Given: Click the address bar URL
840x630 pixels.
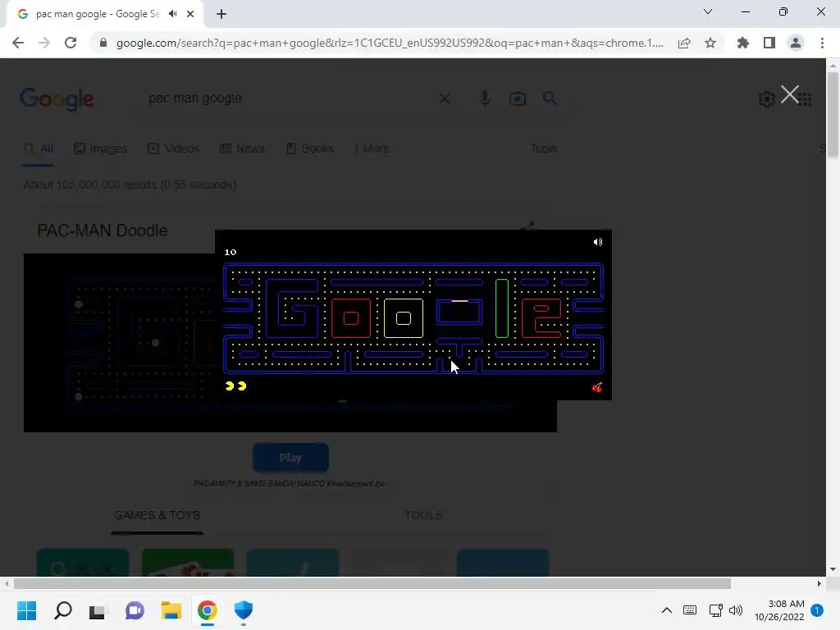Looking at the screenshot, I should [390, 43].
